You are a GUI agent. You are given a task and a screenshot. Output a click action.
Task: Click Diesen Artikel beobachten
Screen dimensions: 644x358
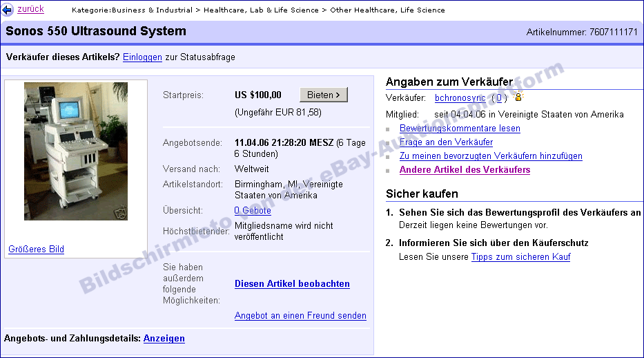click(292, 283)
